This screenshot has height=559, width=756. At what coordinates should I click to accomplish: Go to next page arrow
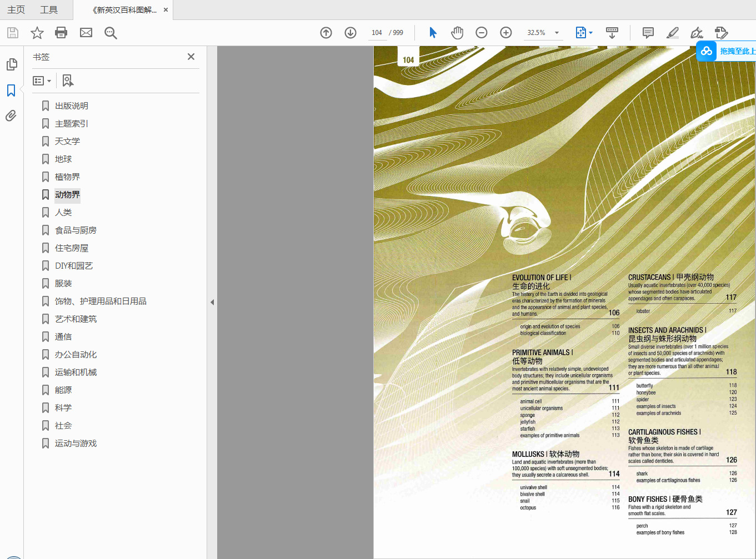pos(351,33)
